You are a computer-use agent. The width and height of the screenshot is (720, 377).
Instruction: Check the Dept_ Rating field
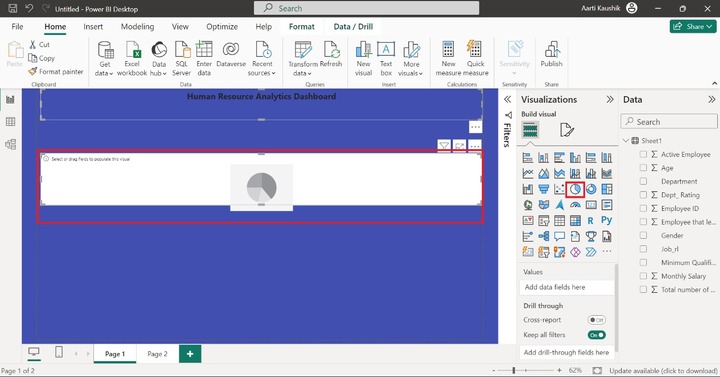(643, 195)
